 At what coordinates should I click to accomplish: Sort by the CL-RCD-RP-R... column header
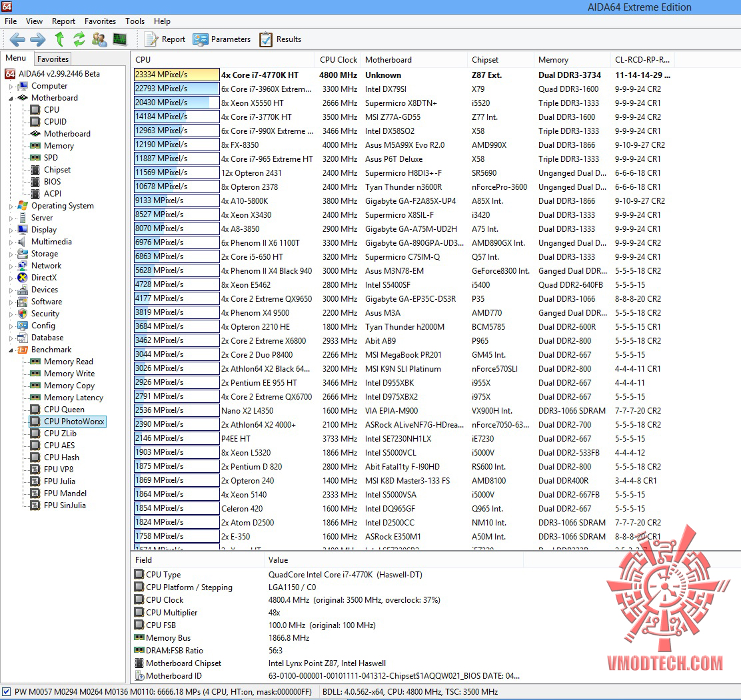pos(642,60)
